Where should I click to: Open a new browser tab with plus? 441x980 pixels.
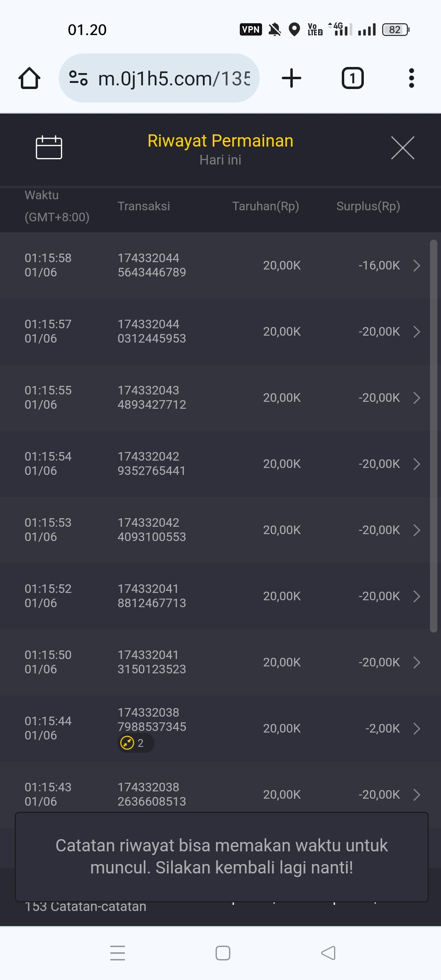pos(292,78)
